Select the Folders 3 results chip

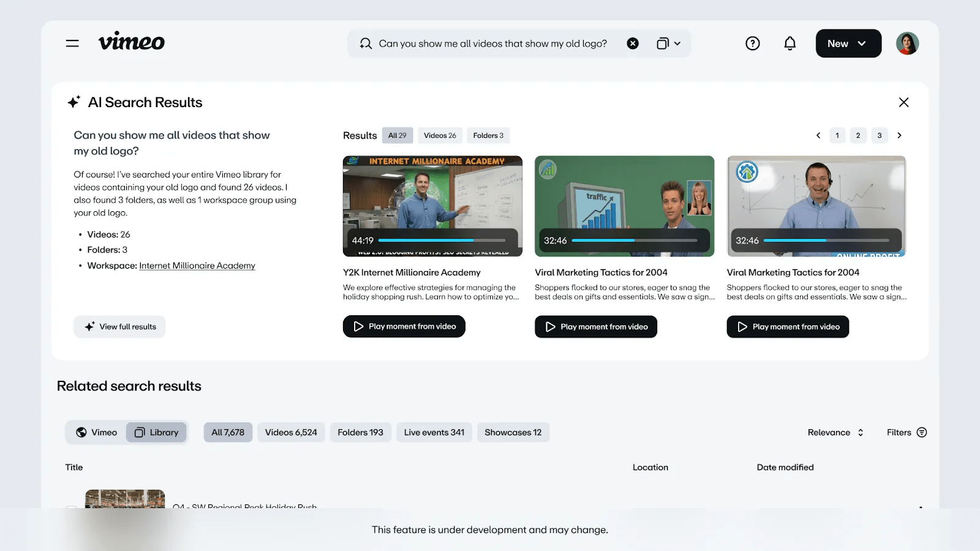point(488,135)
